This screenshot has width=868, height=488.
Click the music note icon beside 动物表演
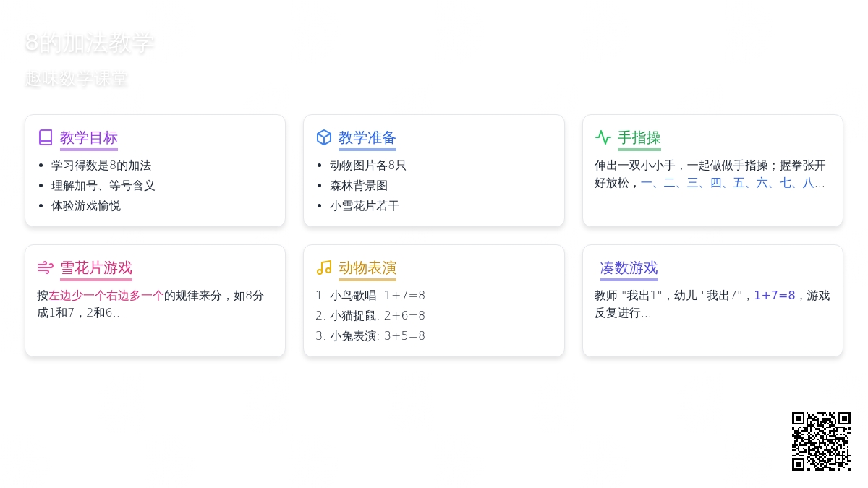tap(324, 267)
